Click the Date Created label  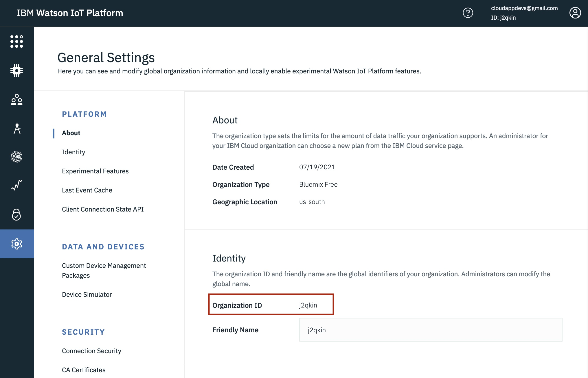pyautogui.click(x=233, y=167)
